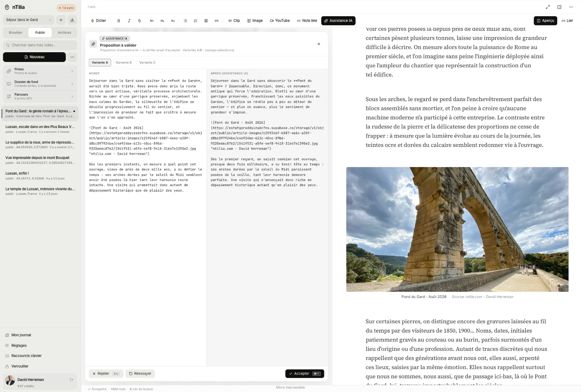Expand the Prises section

(x=40, y=71)
